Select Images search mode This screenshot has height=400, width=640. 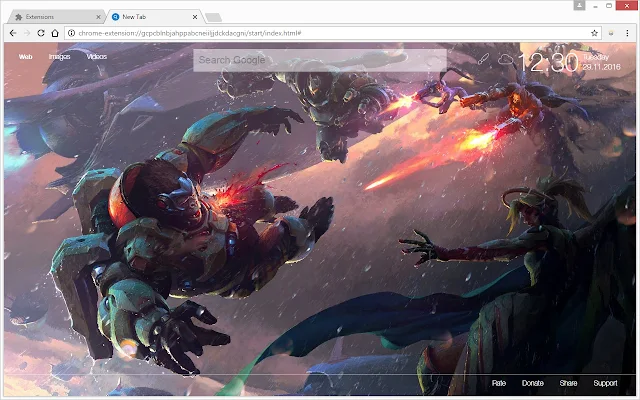tap(60, 57)
